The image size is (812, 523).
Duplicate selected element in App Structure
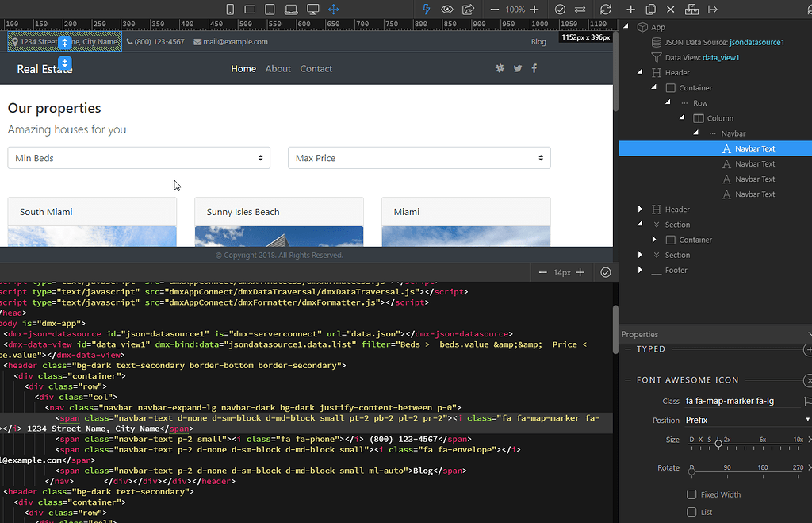[651, 10]
